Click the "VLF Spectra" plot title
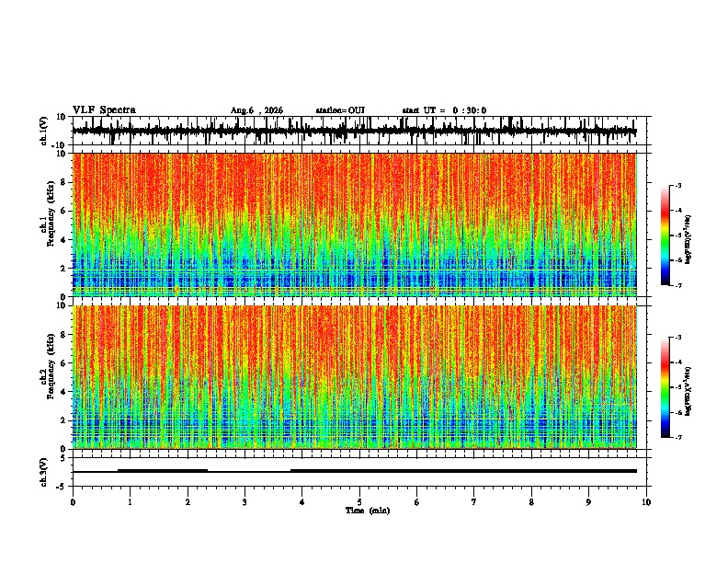This screenshot has height=563, width=728. click(x=104, y=110)
